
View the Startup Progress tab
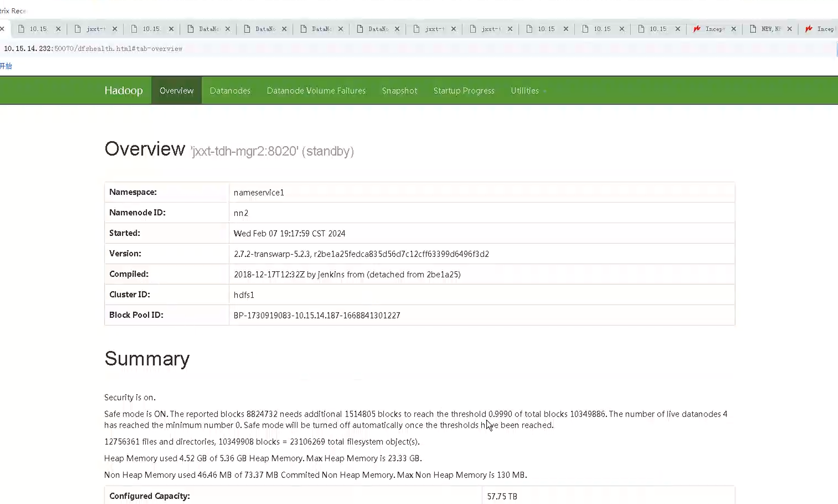pyautogui.click(x=464, y=90)
